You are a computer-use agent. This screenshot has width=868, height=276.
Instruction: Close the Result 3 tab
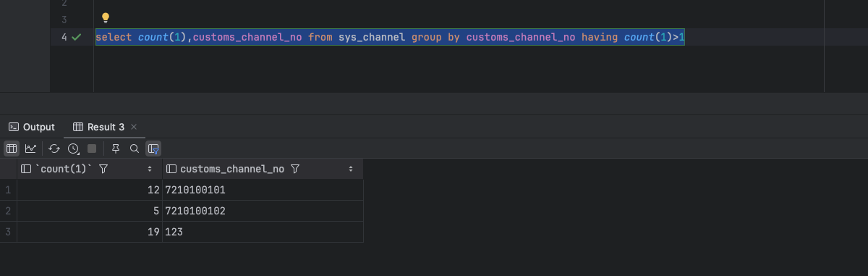[134, 127]
